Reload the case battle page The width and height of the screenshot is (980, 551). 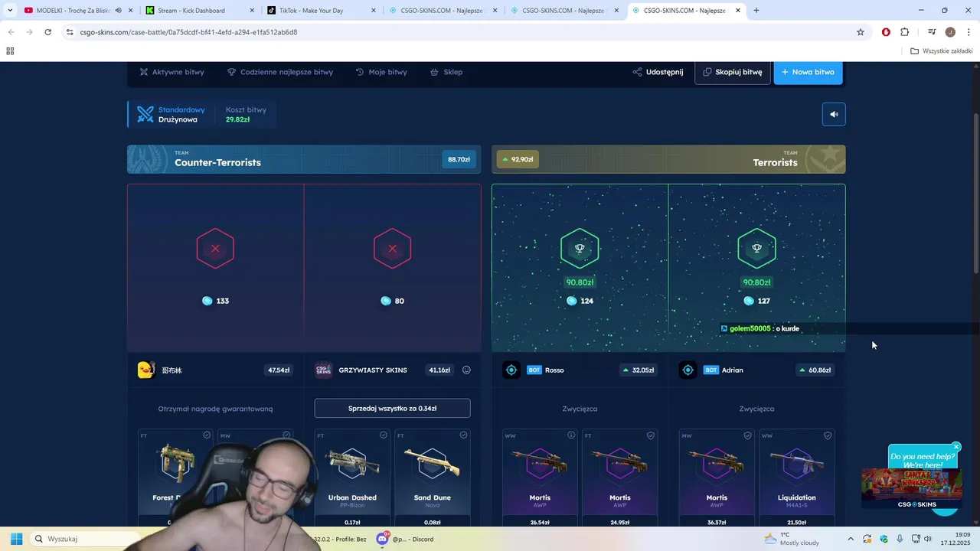(x=47, y=32)
